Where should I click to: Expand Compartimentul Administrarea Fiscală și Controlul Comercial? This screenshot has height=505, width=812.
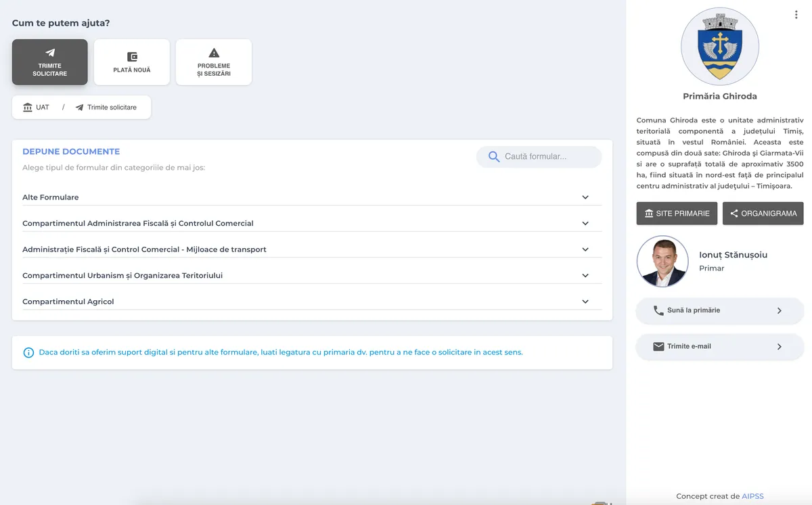[312, 223]
